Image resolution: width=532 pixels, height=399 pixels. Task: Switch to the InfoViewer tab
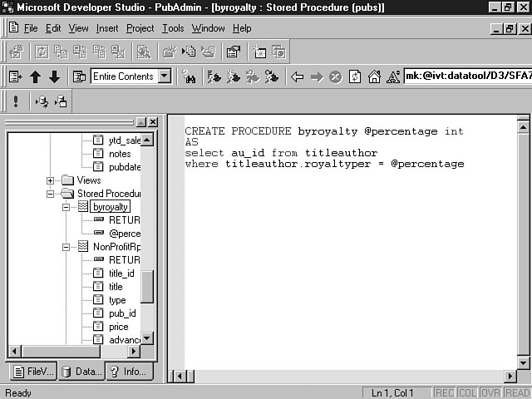[129, 372]
